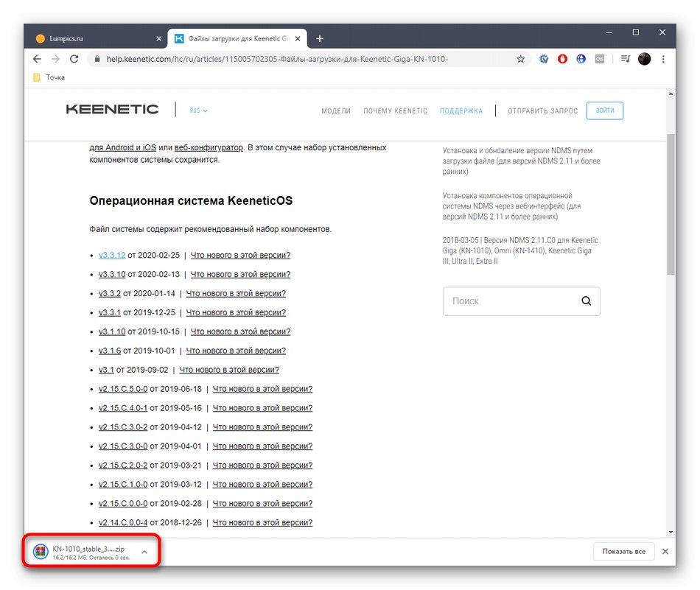Open the ПОДДЕРЖКА menu item

[461, 110]
